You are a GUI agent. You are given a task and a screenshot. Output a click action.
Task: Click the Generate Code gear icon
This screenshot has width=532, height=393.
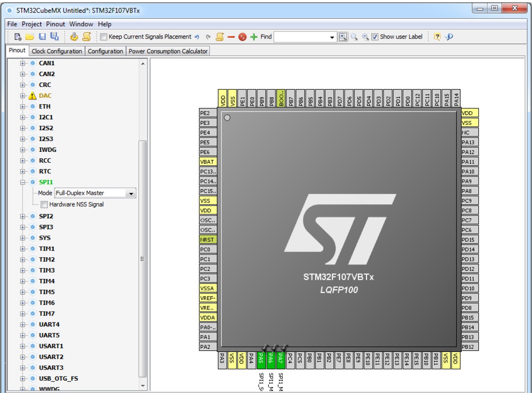click(x=74, y=37)
